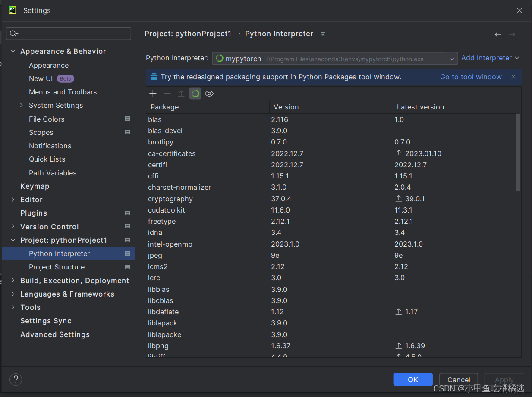Select the lcms2 package row
This screenshot has height=397, width=532.
(331, 266)
